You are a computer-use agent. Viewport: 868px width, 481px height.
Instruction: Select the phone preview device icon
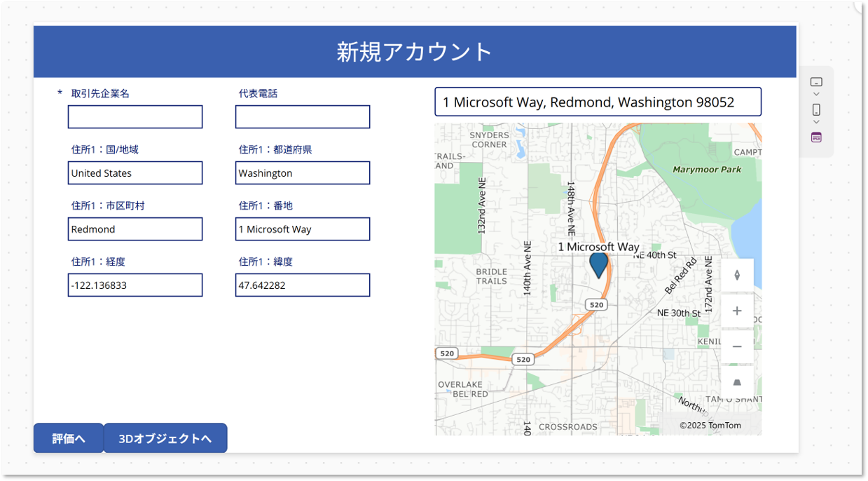[816, 110]
